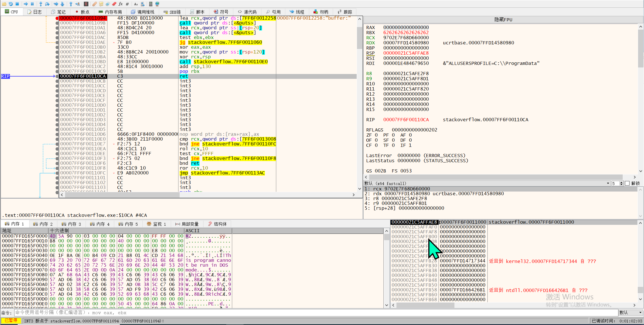644x325 pixels.
Task: Launch the Scylla plugin icon
Action: tap(86, 4)
